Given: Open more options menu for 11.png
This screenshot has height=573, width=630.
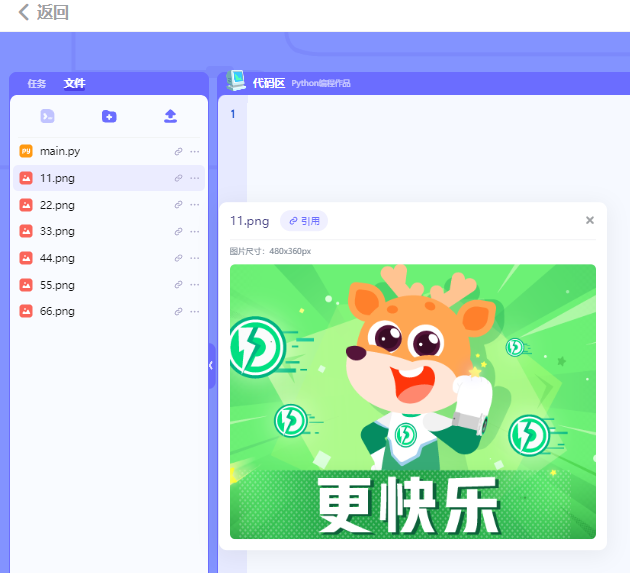Looking at the screenshot, I should (194, 178).
